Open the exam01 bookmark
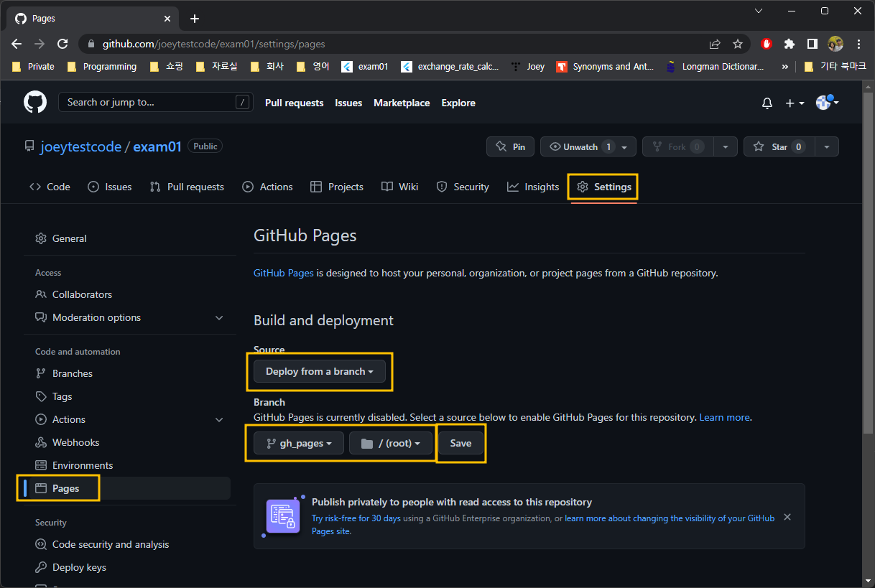Image resolution: width=875 pixels, height=588 pixels. pyautogui.click(x=365, y=66)
